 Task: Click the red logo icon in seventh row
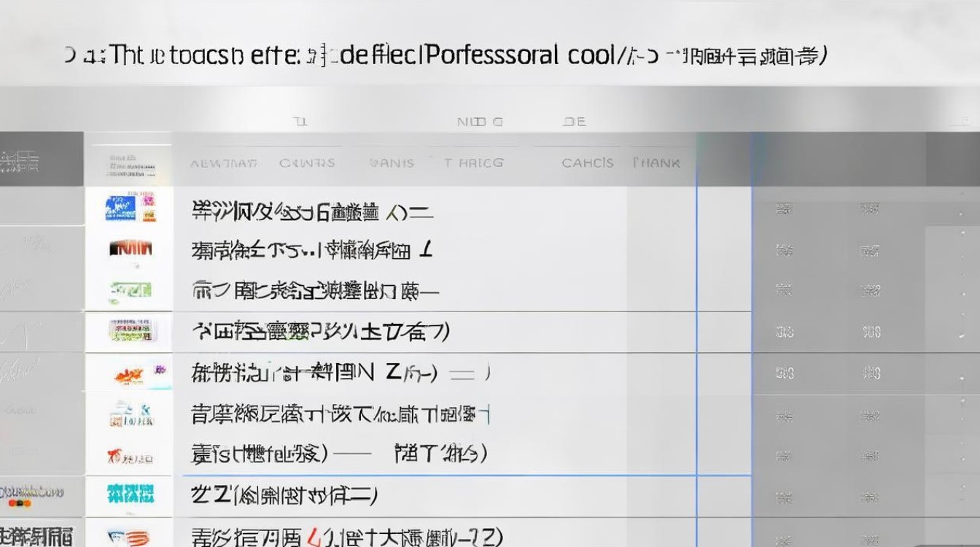(130, 457)
